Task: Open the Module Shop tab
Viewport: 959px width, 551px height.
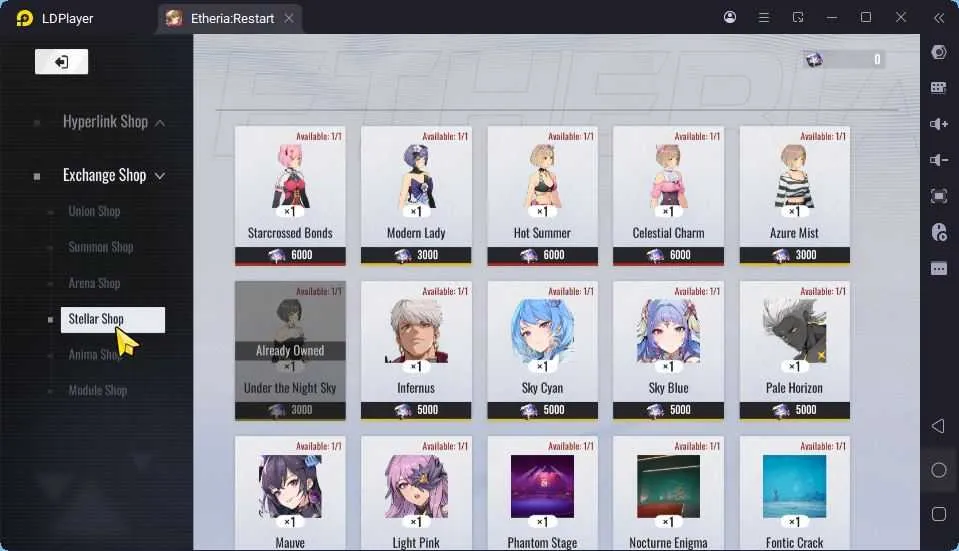Action: coord(98,390)
